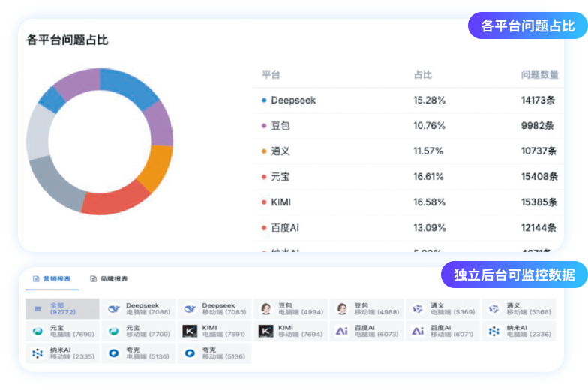Click the 15385条 question count
This screenshot has width=588, height=390.
(x=539, y=202)
